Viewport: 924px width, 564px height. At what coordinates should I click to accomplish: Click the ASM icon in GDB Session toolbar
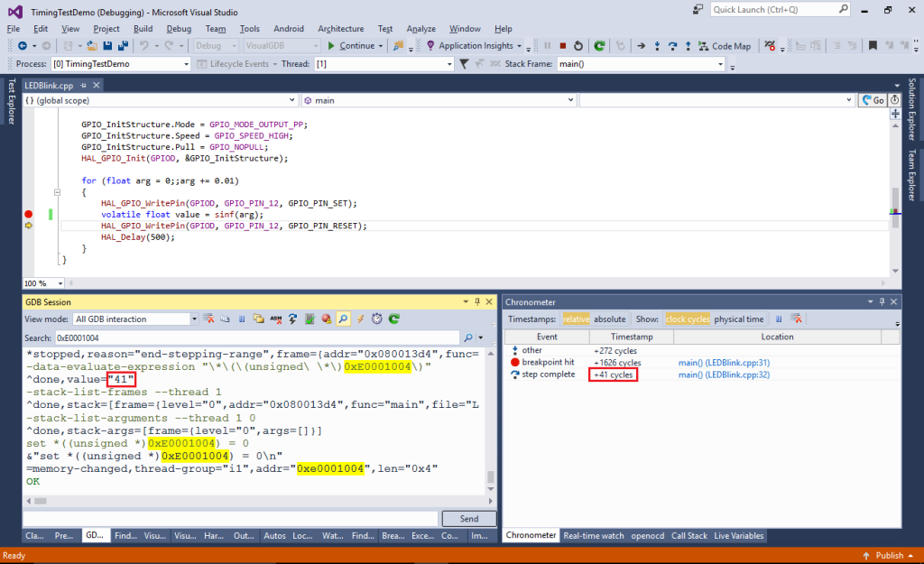[x=277, y=319]
